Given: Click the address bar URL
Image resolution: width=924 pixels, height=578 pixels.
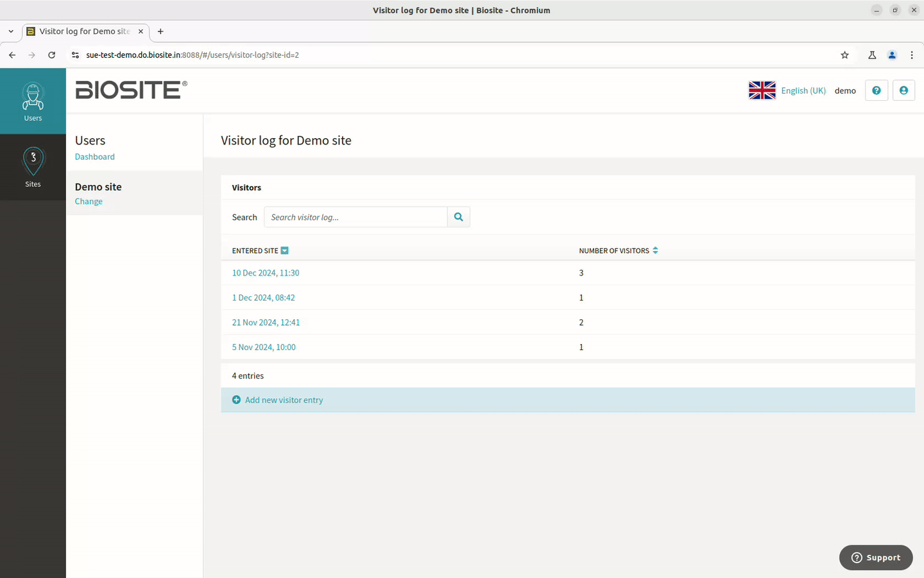Looking at the screenshot, I should [193, 55].
